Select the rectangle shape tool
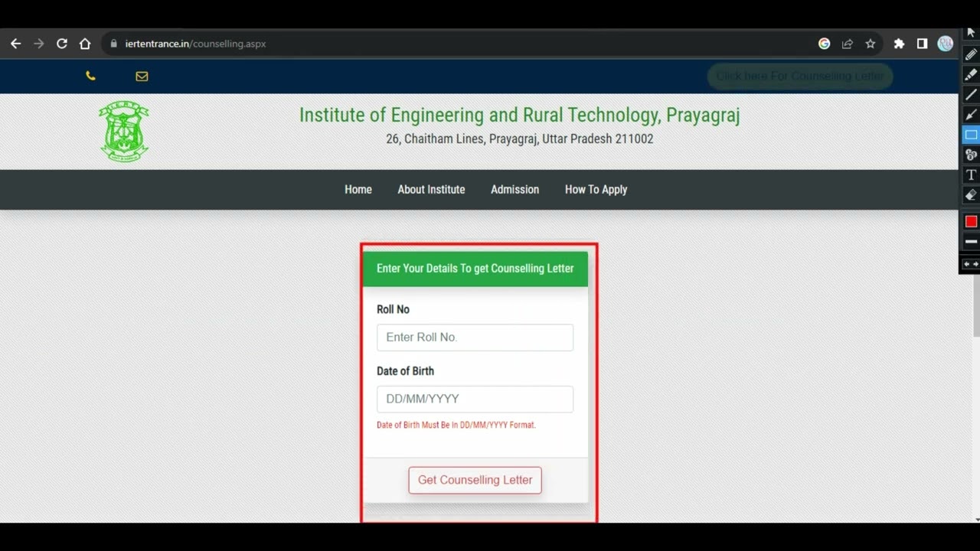 coord(971,135)
